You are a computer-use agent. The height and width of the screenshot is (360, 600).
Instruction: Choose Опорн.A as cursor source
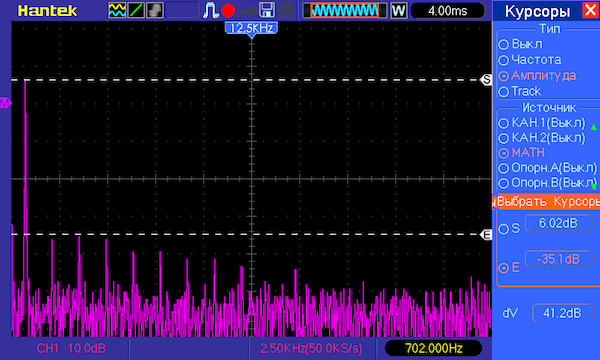coord(548,168)
